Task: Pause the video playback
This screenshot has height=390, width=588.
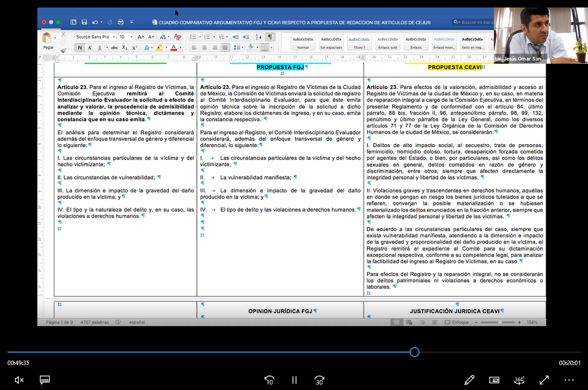Action: point(294,380)
